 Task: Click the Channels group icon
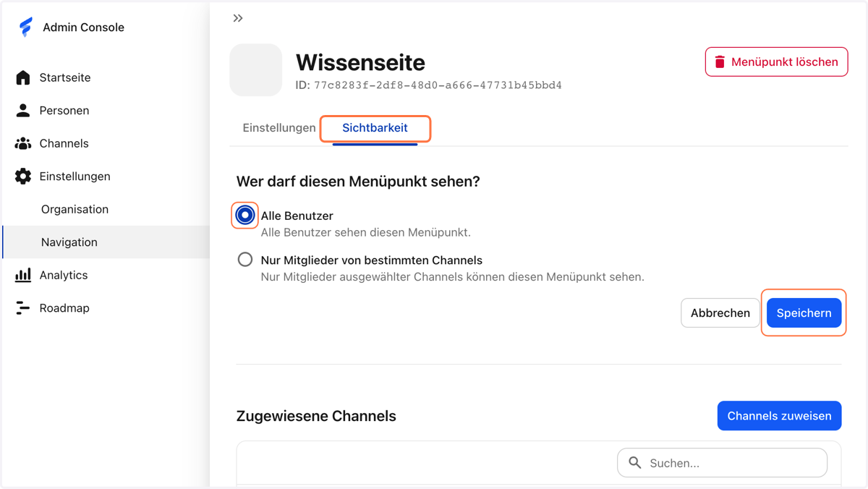coord(23,143)
